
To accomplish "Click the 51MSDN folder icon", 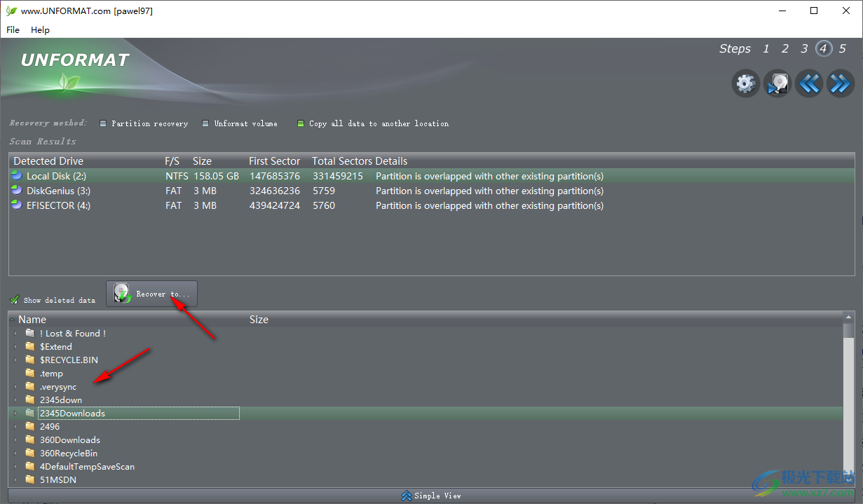I will 29,479.
